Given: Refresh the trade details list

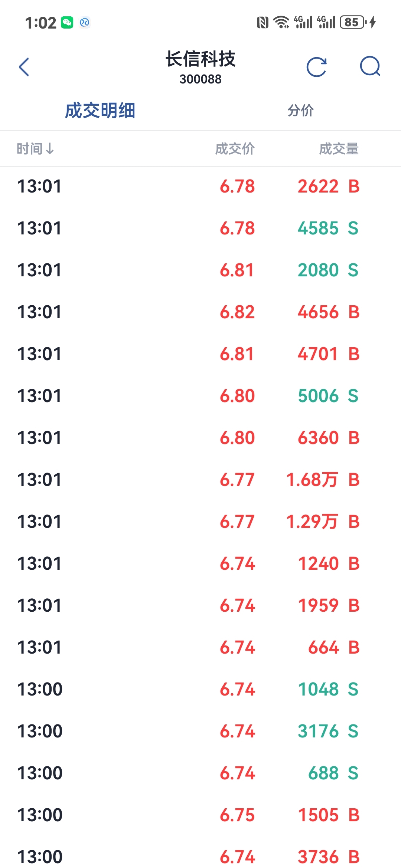Looking at the screenshot, I should coord(317,67).
